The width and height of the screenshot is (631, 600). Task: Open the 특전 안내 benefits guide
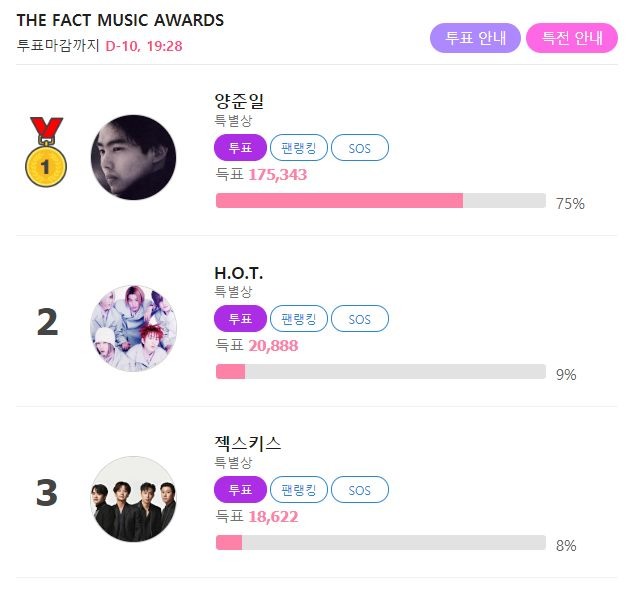(x=572, y=38)
